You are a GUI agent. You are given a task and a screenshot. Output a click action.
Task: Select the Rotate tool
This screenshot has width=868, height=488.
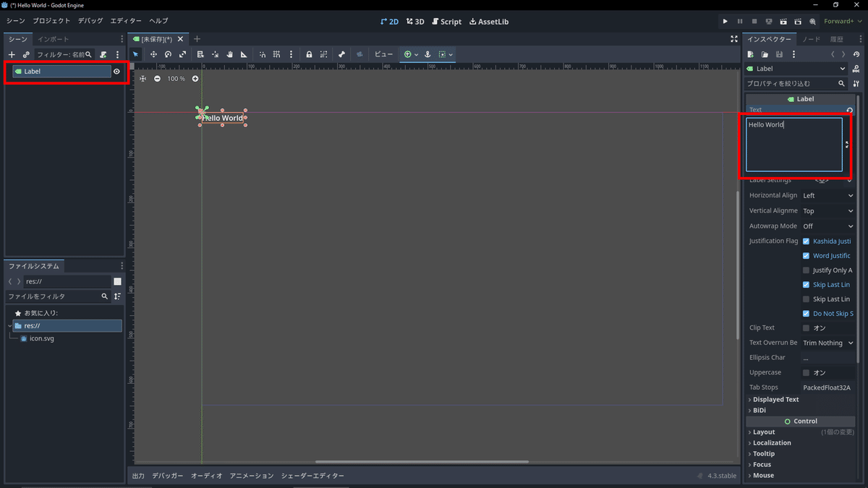point(166,54)
